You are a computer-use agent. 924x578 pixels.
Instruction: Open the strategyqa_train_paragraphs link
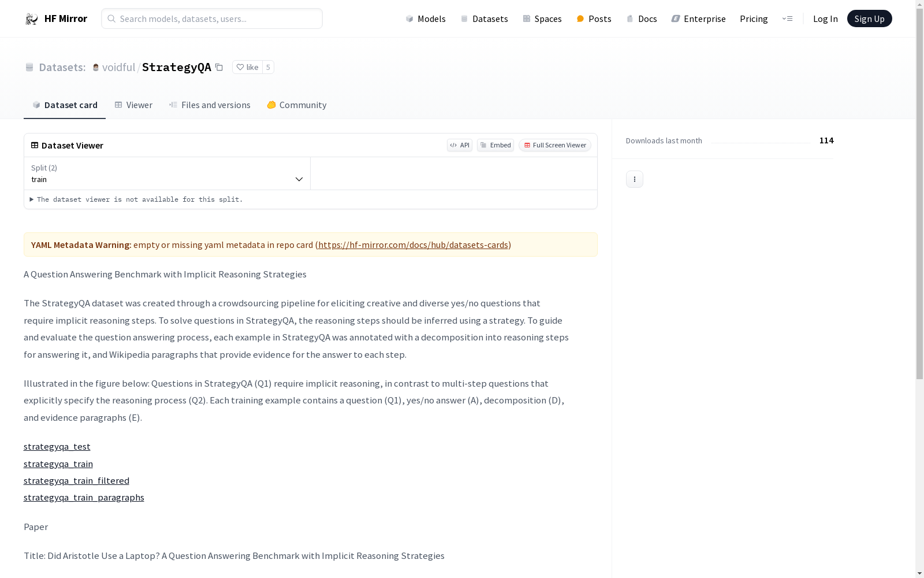tap(84, 498)
